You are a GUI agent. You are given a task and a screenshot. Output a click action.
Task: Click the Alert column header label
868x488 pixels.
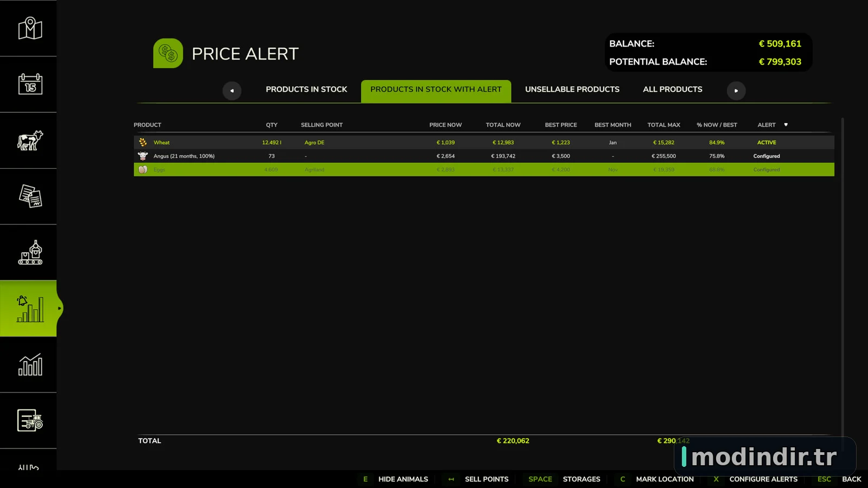point(767,125)
